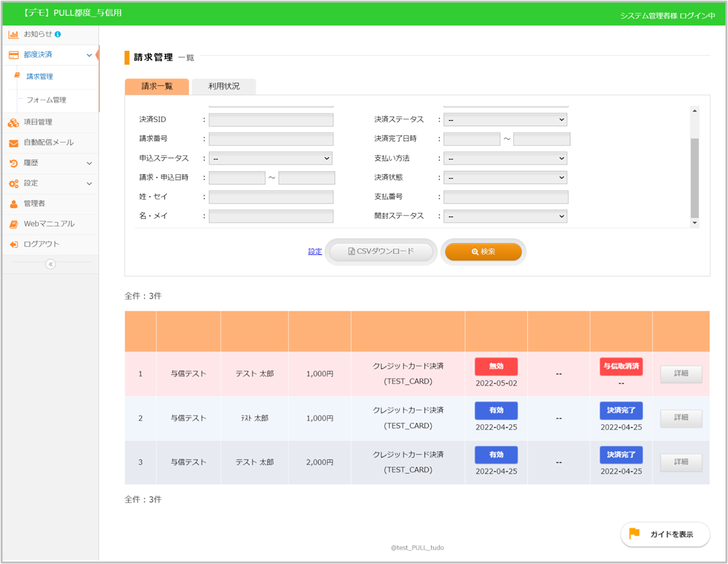The width and height of the screenshot is (728, 564).
Task: Open フォーム管理 in the sidebar
Action: click(x=46, y=100)
